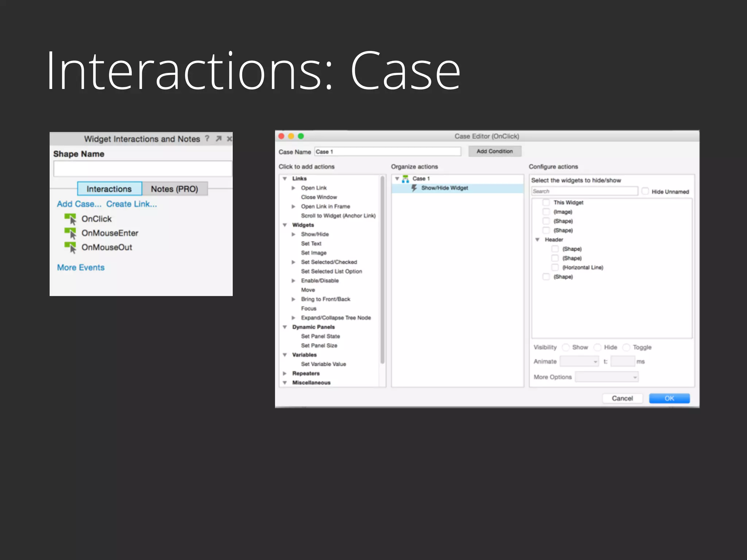747x560 pixels.
Task: Expand Open Link in Frame action
Action: tap(293, 206)
